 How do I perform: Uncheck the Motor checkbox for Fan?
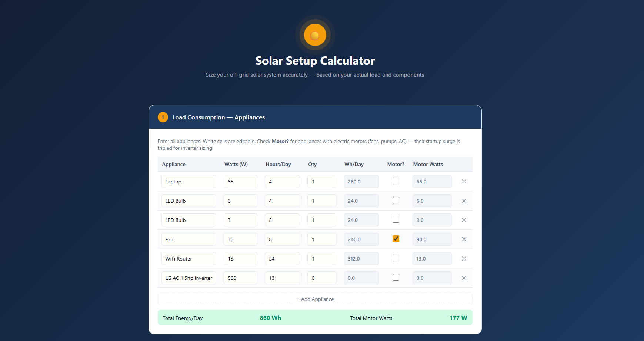pos(396,239)
